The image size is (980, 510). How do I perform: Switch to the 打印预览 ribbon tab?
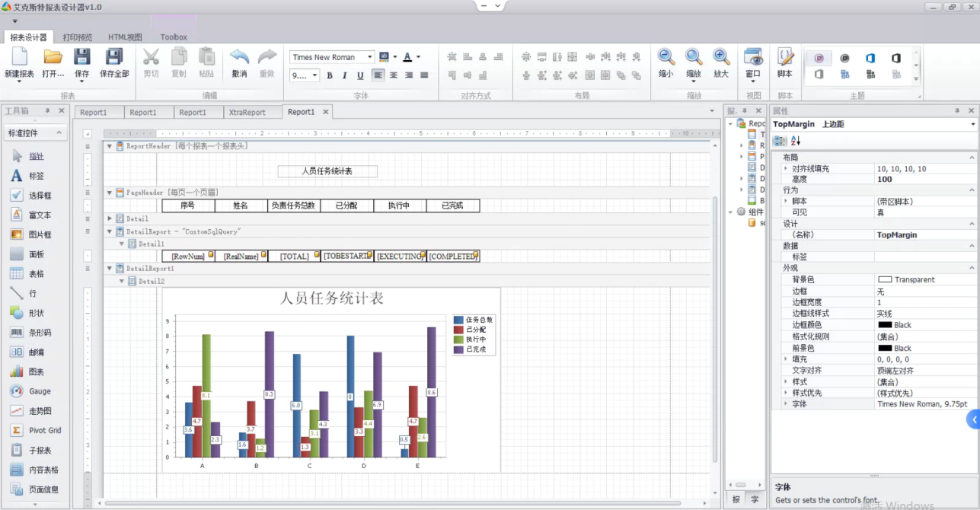tap(78, 37)
